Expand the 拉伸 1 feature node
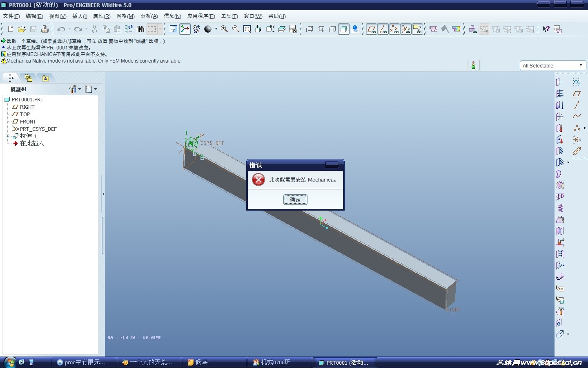This screenshot has width=588, height=368. click(7, 136)
